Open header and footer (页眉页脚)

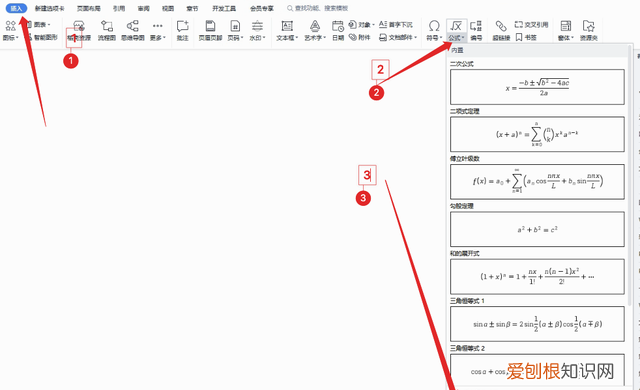210,31
